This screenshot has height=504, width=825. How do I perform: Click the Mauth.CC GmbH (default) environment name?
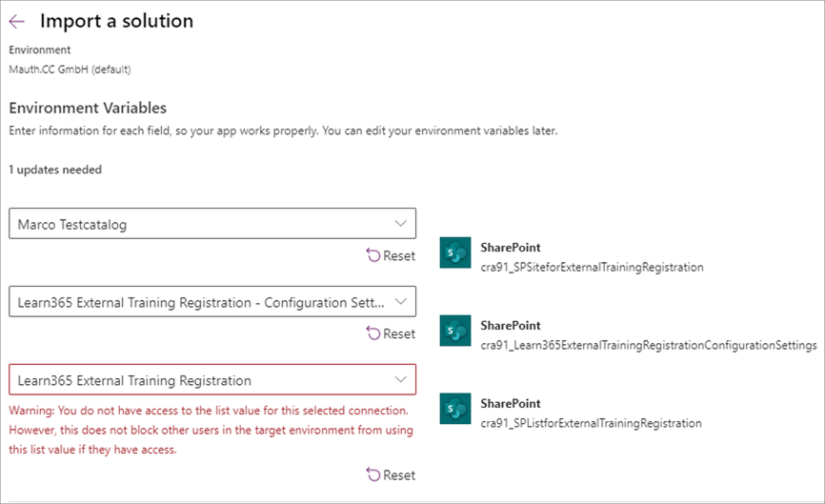coord(70,70)
